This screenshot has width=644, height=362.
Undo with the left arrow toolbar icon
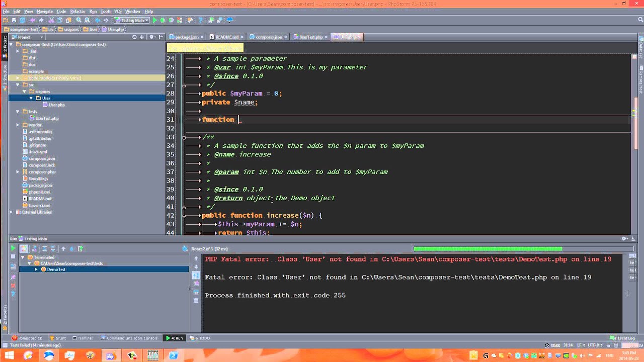33,20
